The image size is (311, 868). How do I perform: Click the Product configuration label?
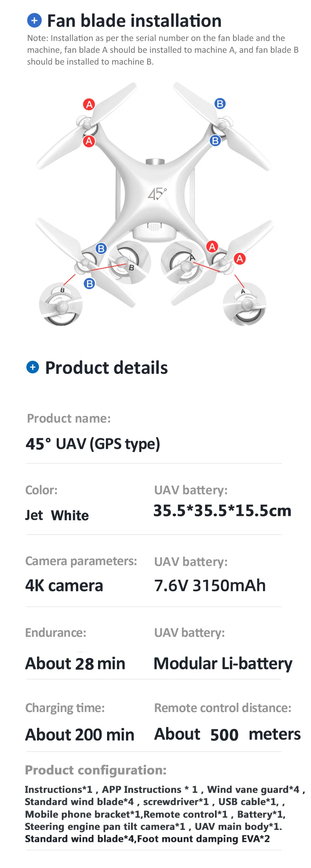96,770
